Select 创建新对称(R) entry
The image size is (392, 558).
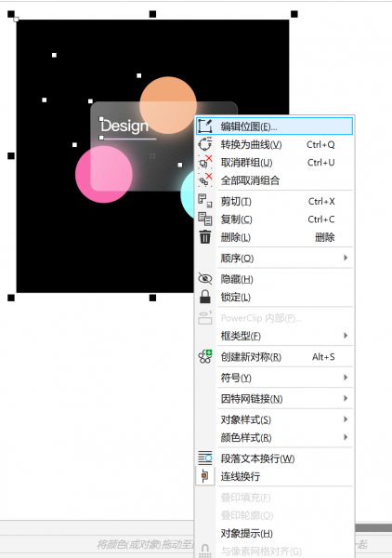tap(274, 356)
